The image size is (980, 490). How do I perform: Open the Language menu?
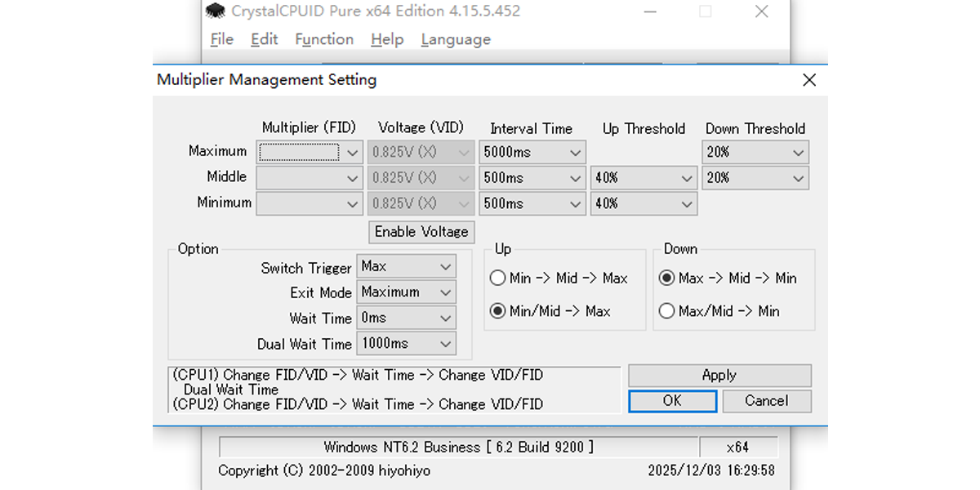(x=456, y=39)
